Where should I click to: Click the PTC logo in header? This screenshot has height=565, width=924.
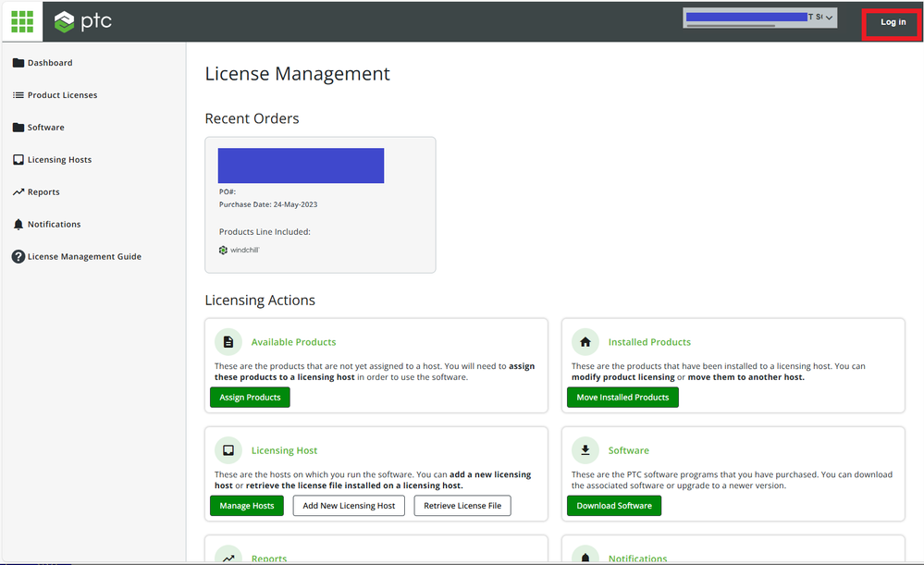coord(83,21)
